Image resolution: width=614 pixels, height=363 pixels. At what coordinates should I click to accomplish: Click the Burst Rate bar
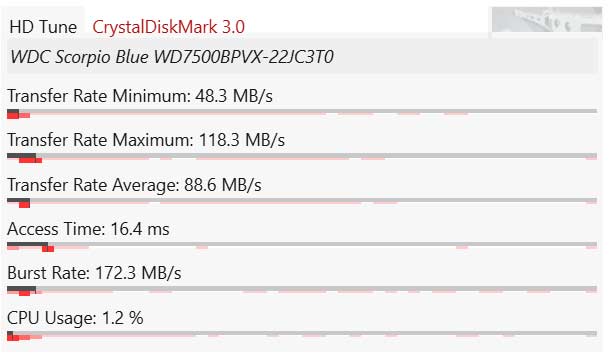302,291
